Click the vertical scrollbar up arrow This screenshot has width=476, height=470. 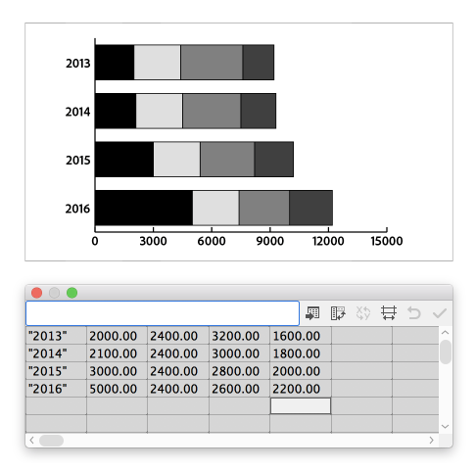(x=445, y=333)
